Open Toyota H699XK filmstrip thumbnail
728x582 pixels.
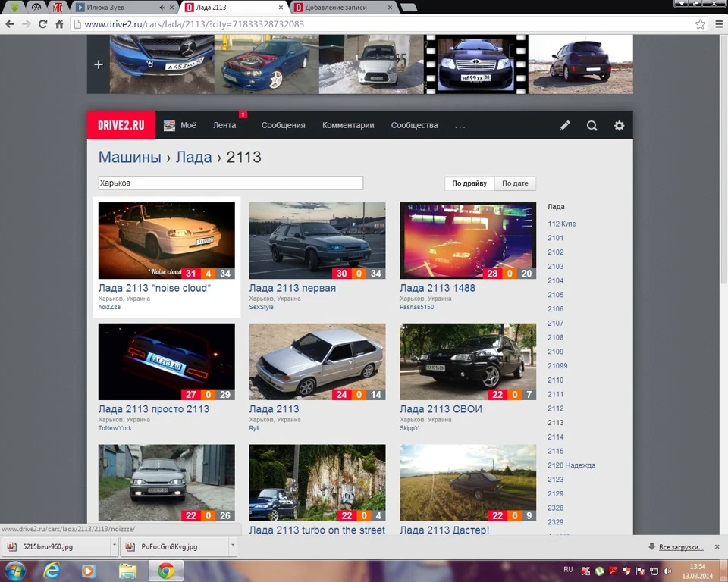pos(476,64)
